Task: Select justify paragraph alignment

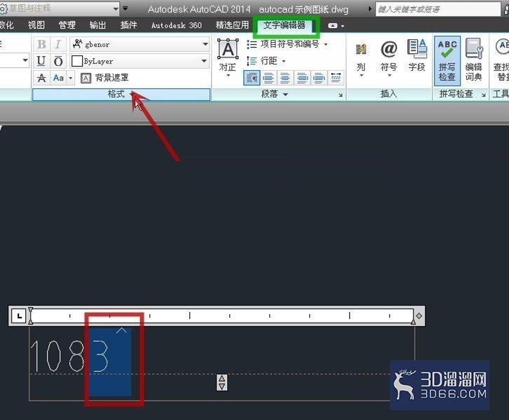Action: [319, 78]
